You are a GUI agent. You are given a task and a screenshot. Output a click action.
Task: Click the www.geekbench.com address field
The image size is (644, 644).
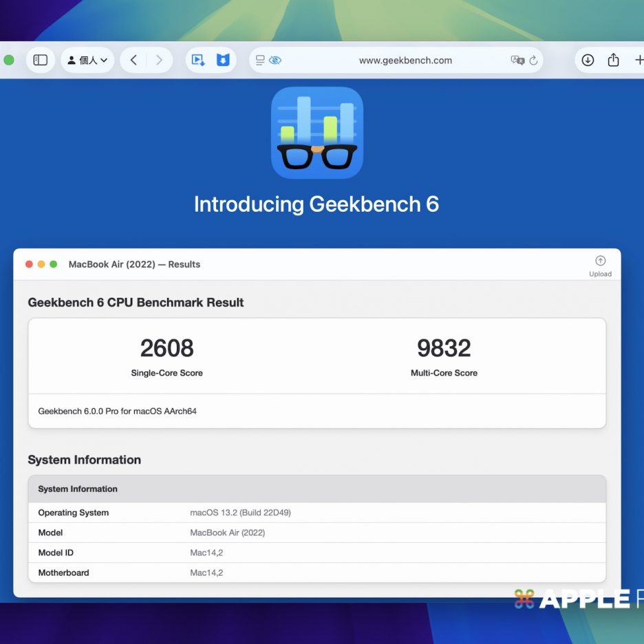click(405, 61)
